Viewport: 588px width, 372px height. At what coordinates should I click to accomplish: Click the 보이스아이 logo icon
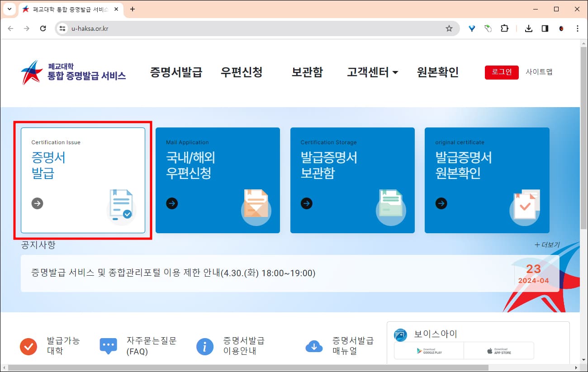click(400, 334)
